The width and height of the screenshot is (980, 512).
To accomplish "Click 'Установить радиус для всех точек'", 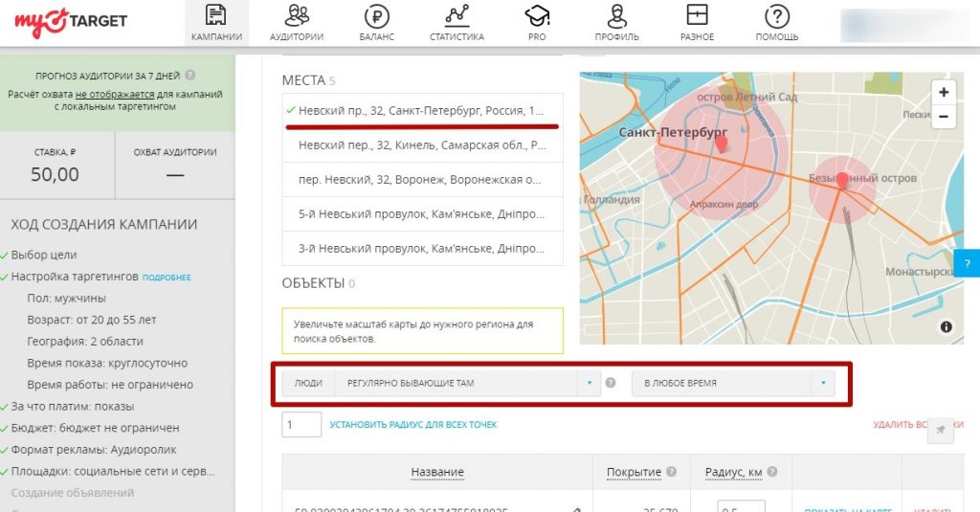I will [413, 425].
